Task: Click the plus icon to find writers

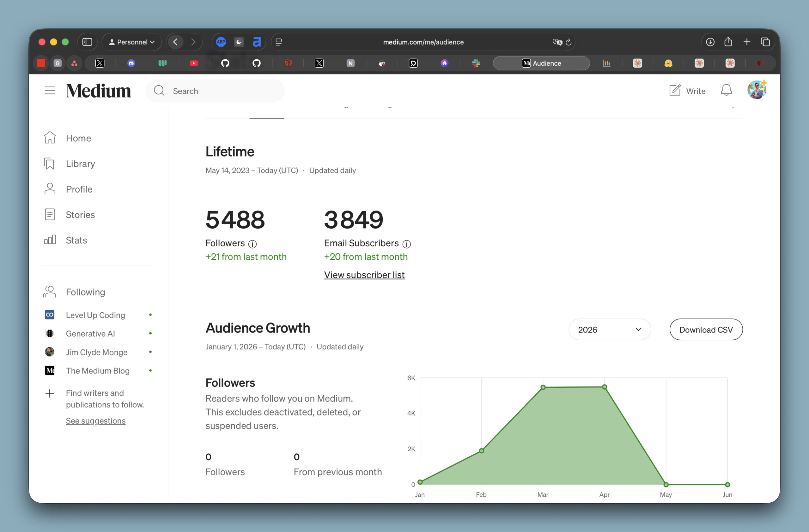Action: point(50,393)
